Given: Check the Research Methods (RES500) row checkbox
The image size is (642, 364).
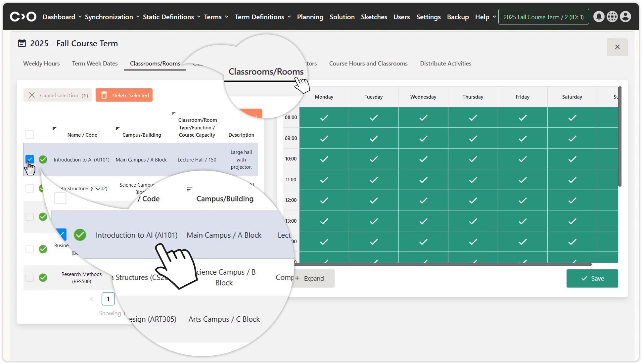Looking at the screenshot, I should click(30, 278).
